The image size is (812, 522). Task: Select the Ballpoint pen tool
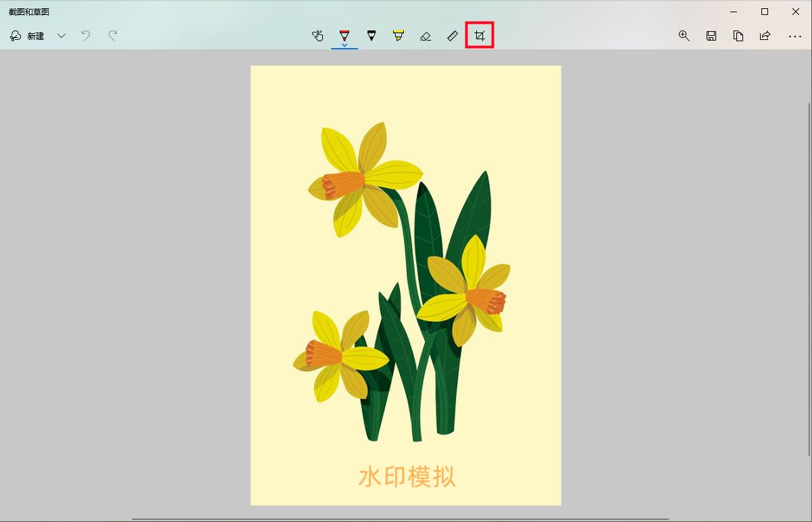(x=345, y=35)
